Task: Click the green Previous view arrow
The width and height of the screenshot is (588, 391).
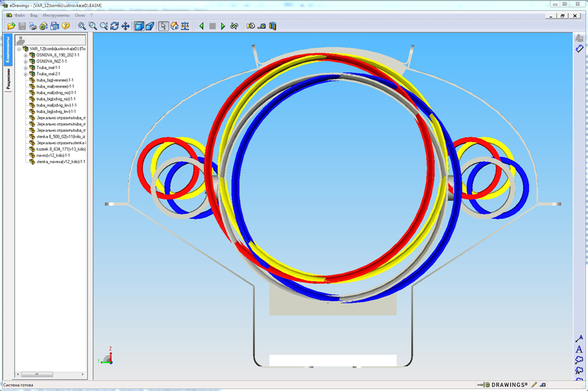Action: (x=201, y=26)
